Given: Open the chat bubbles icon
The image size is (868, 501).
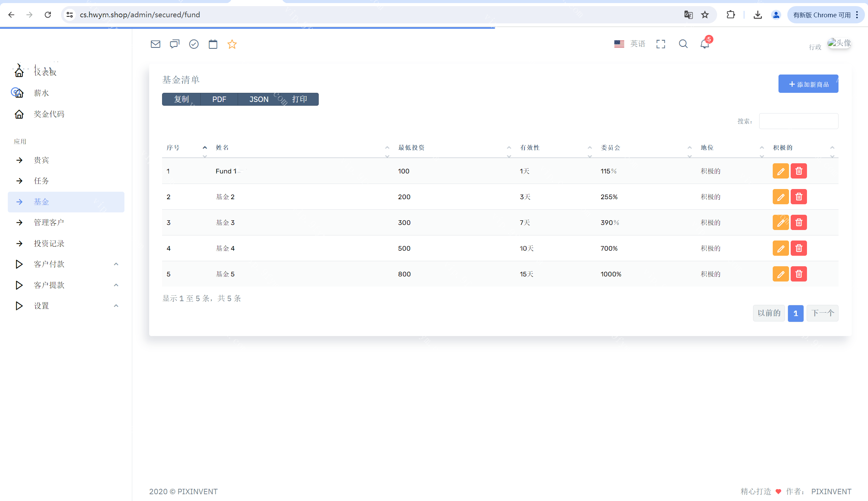Looking at the screenshot, I should pos(175,44).
